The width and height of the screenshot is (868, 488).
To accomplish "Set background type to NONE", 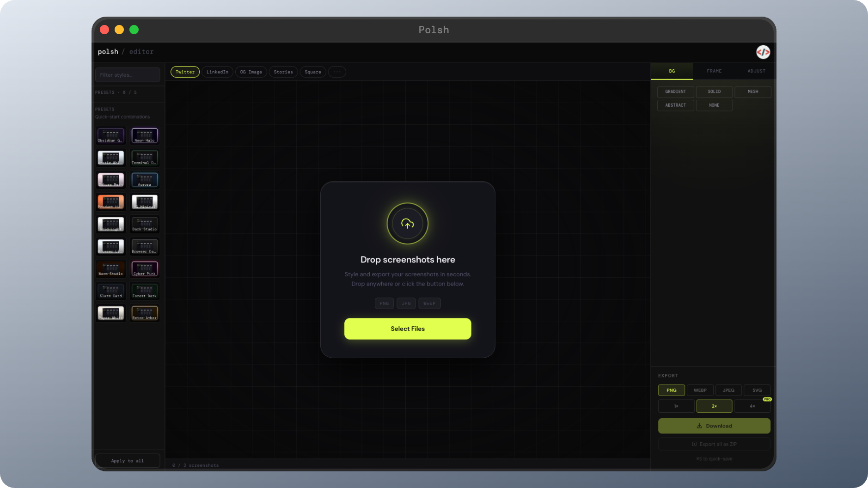I will point(714,105).
